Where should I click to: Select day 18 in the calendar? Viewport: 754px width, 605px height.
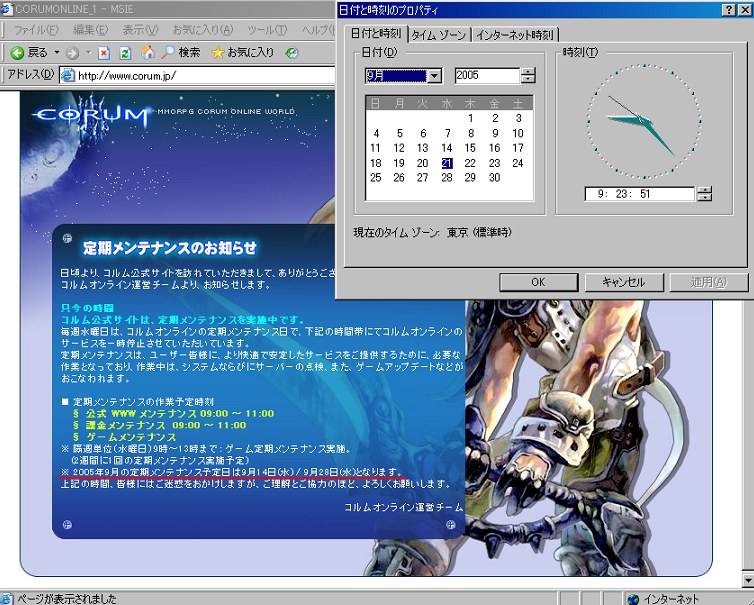point(376,163)
